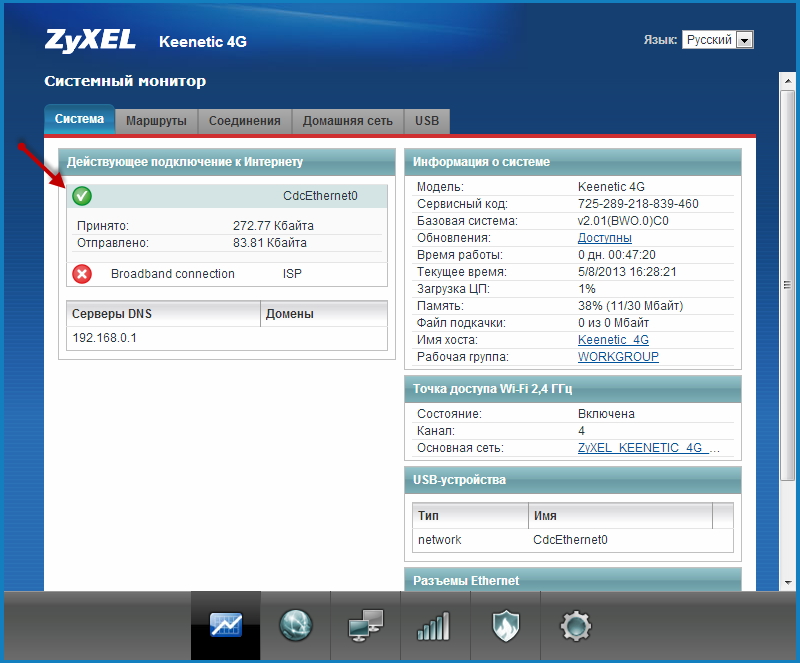The width and height of the screenshot is (800, 663).
Task: Open the System Monitor graph icon
Action: pyautogui.click(x=225, y=626)
